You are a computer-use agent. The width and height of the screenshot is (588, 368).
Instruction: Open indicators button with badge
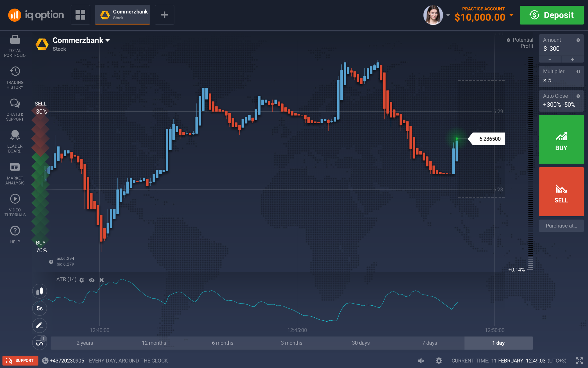[40, 343]
